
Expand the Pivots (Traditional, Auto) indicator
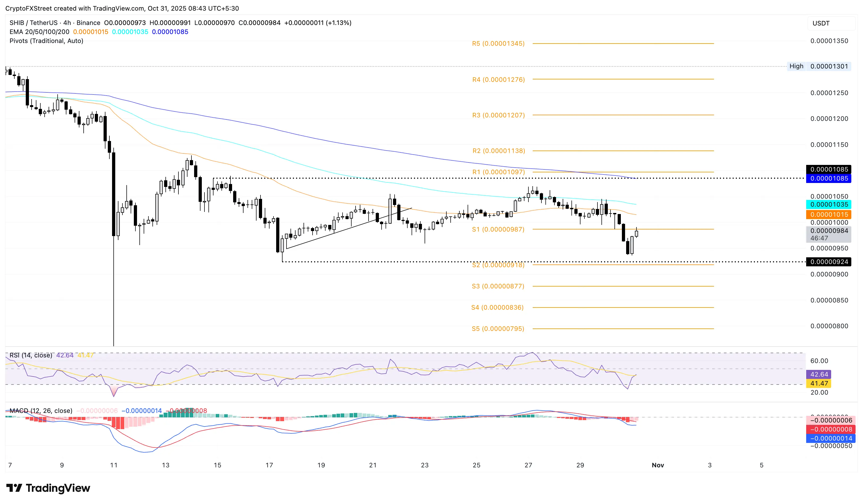[x=46, y=41]
